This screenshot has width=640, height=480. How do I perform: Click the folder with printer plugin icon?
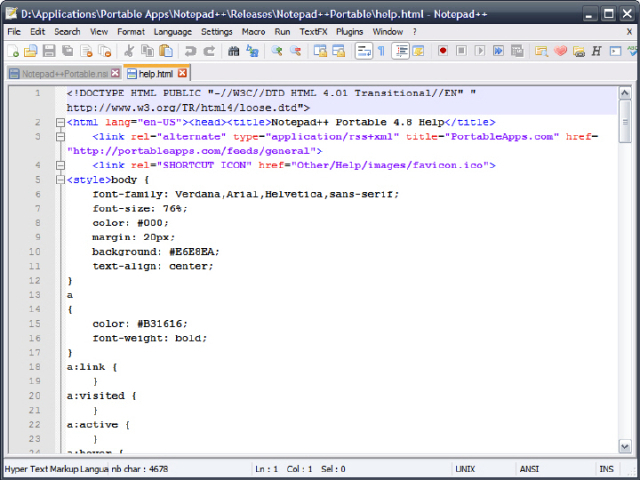[x=578, y=51]
